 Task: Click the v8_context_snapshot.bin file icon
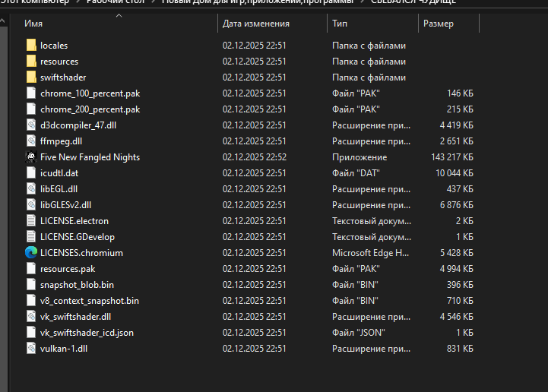tap(31, 301)
